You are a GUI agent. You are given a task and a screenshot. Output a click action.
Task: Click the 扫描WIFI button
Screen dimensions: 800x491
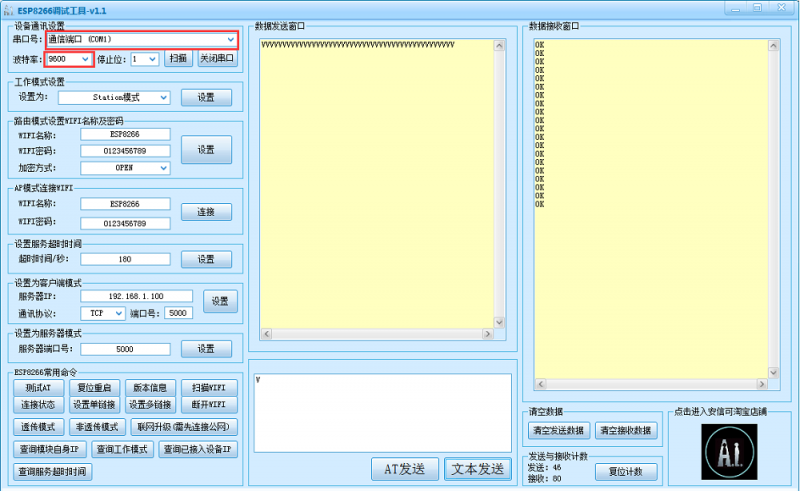point(209,387)
